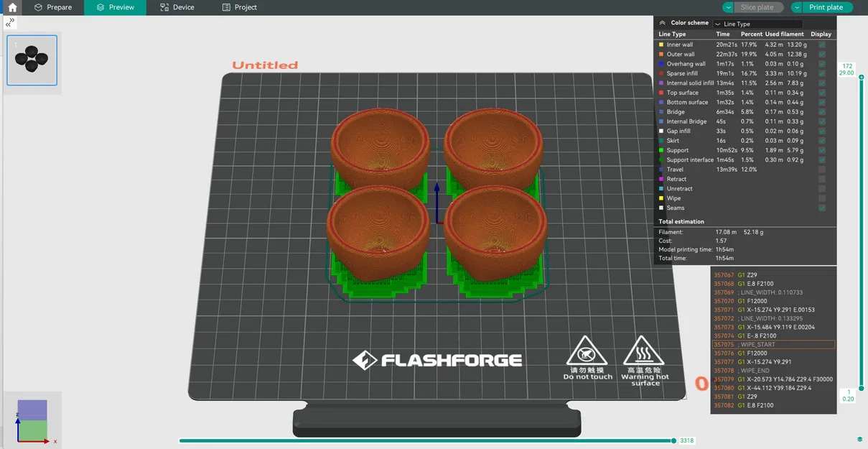
Task: Collapse the Color scheme legend panel
Action: coord(662,23)
